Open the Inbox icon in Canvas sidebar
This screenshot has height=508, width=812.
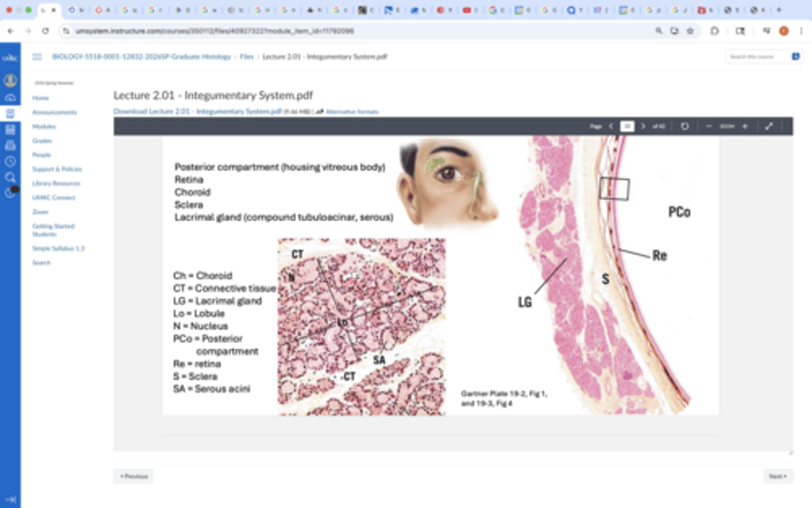pos(10,145)
